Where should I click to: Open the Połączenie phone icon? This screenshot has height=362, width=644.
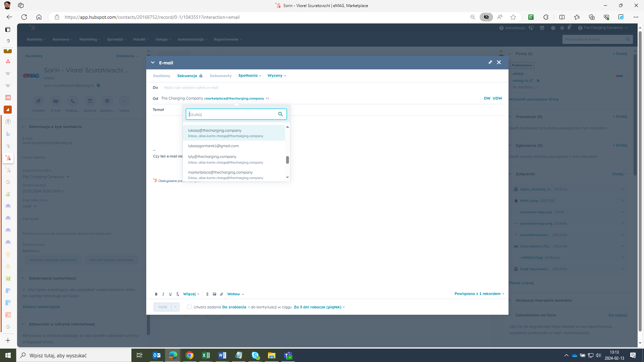click(x=73, y=101)
